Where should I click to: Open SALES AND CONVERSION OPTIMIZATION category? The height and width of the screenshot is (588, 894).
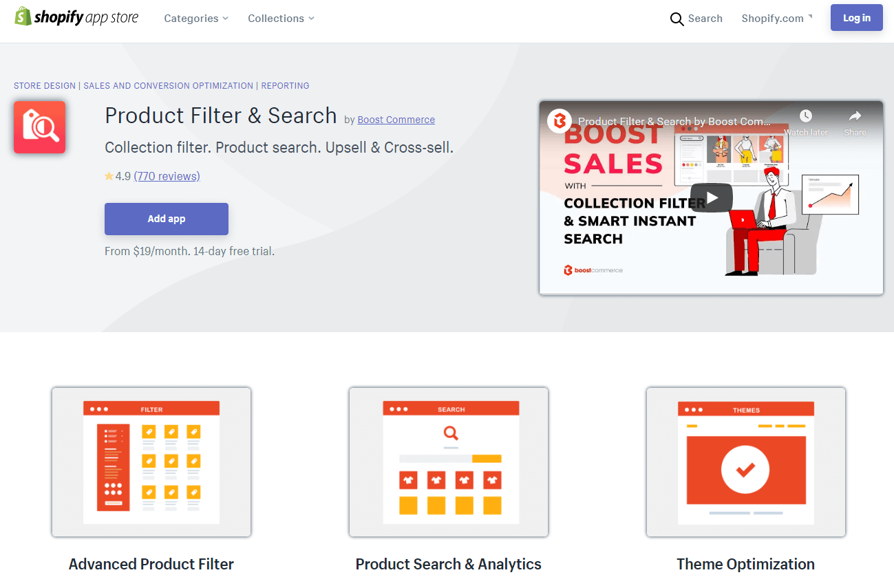[168, 86]
